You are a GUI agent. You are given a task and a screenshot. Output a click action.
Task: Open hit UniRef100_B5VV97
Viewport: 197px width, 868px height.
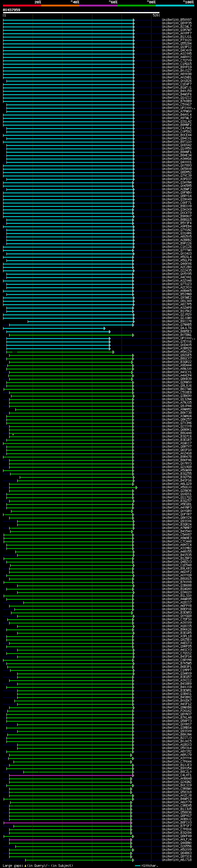(x=177, y=20)
